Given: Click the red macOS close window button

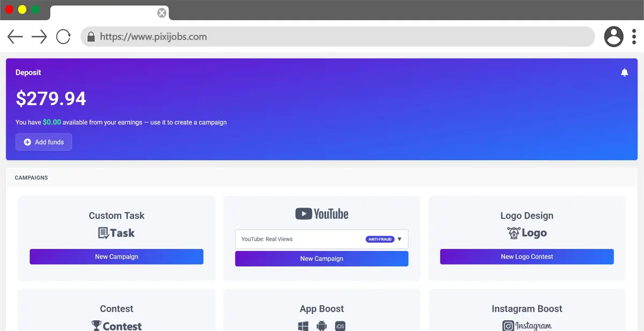Looking at the screenshot, I should [x=9, y=10].
